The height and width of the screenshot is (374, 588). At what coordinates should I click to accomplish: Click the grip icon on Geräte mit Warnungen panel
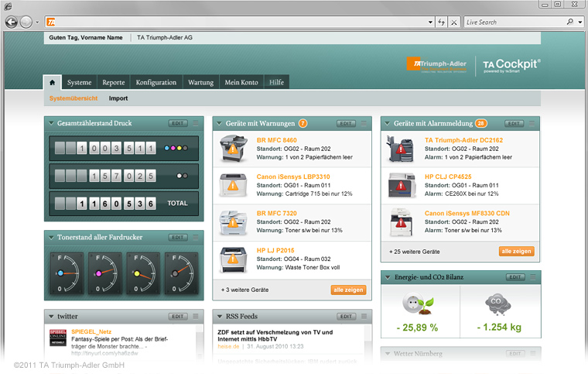(x=364, y=123)
